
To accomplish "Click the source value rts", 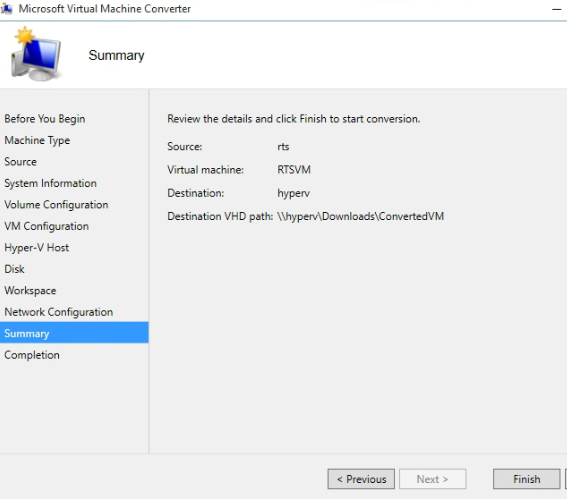I will click(283, 146).
